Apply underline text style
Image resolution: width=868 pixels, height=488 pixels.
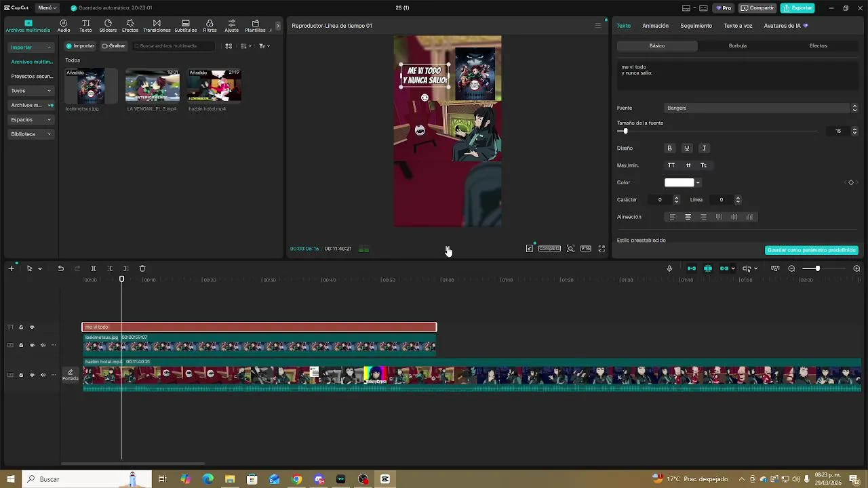pos(686,148)
